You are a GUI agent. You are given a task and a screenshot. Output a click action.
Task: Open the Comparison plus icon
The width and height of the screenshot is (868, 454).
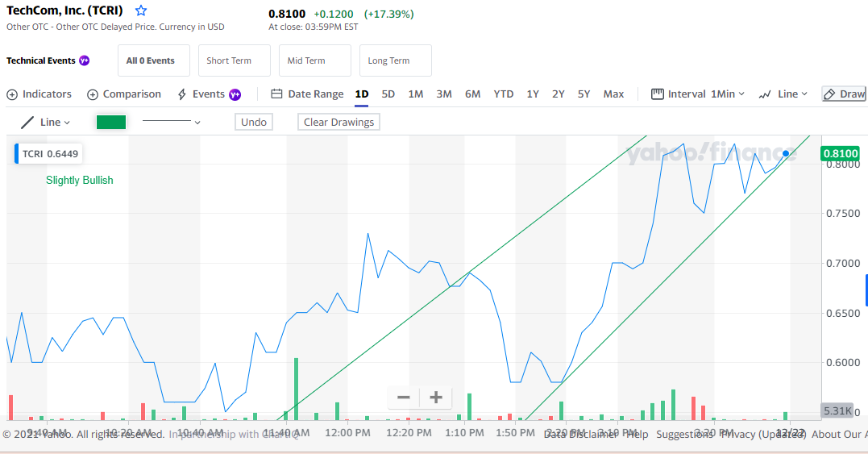pos(93,94)
